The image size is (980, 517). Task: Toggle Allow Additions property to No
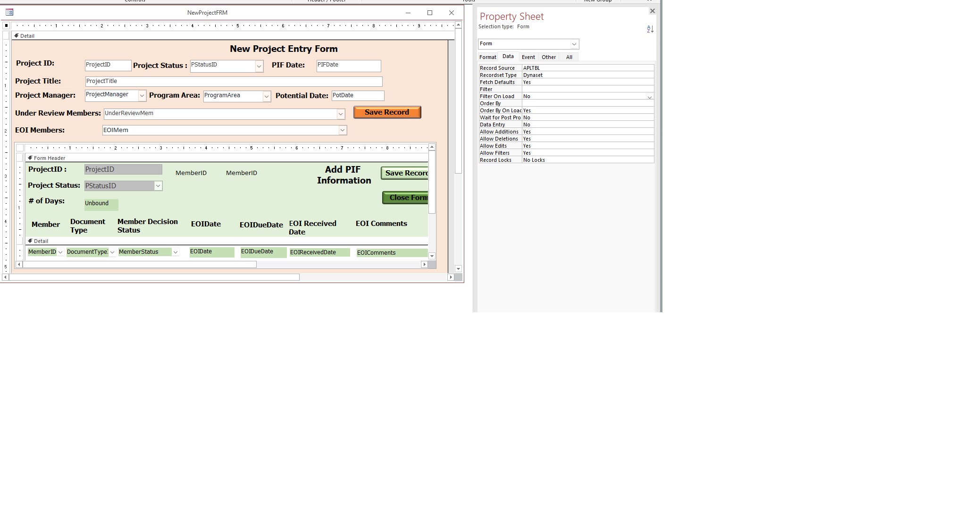pos(587,131)
